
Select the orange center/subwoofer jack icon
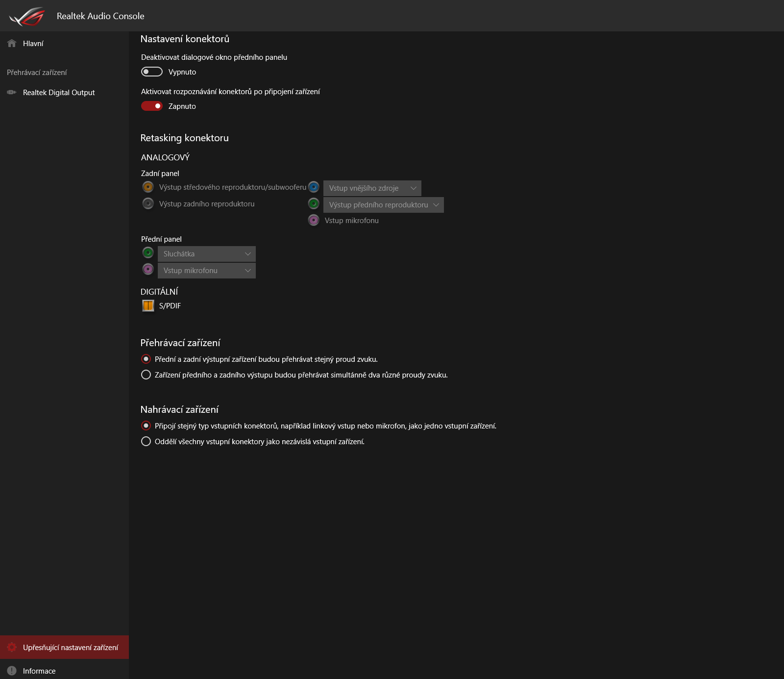click(x=148, y=187)
